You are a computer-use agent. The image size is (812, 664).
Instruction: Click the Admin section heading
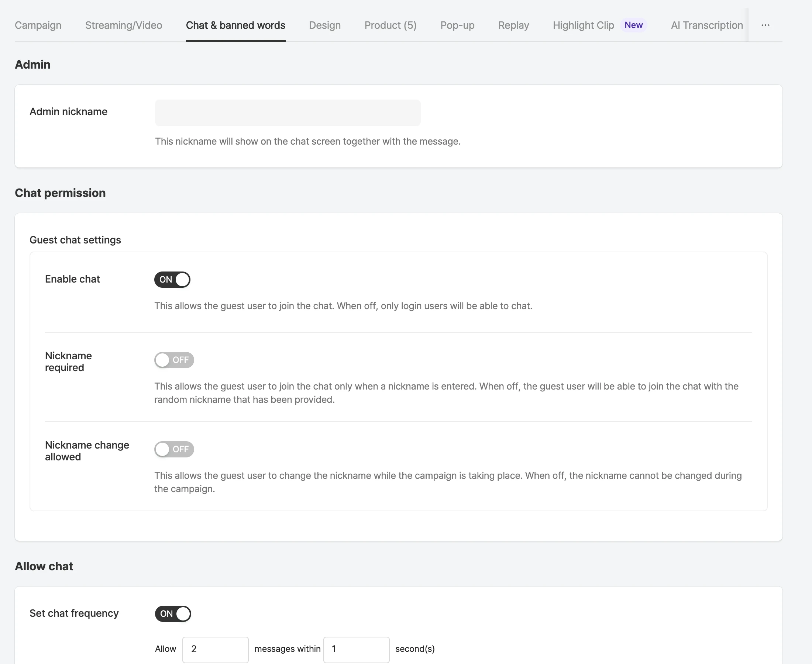click(x=32, y=64)
